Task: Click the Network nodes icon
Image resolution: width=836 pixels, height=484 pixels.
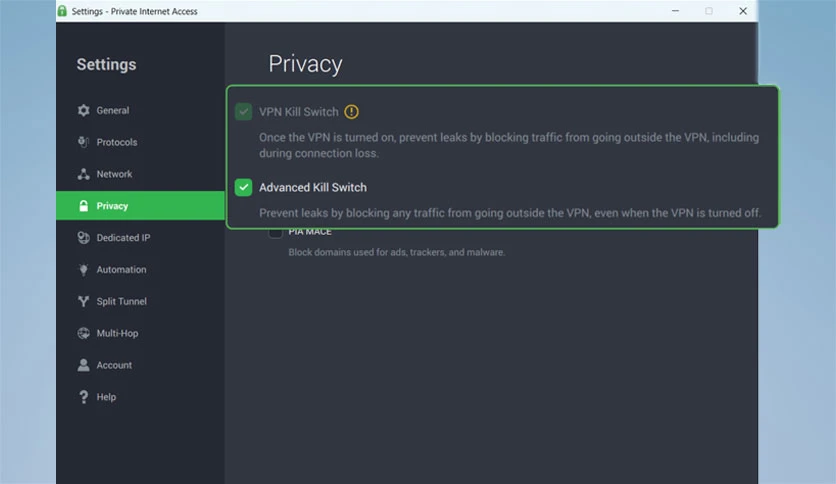Action: 84,174
